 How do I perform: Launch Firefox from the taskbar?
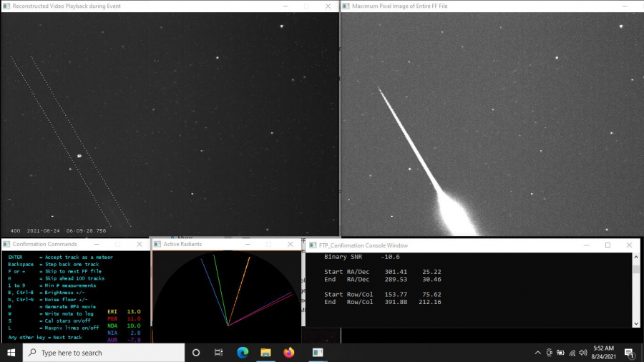[x=289, y=353]
